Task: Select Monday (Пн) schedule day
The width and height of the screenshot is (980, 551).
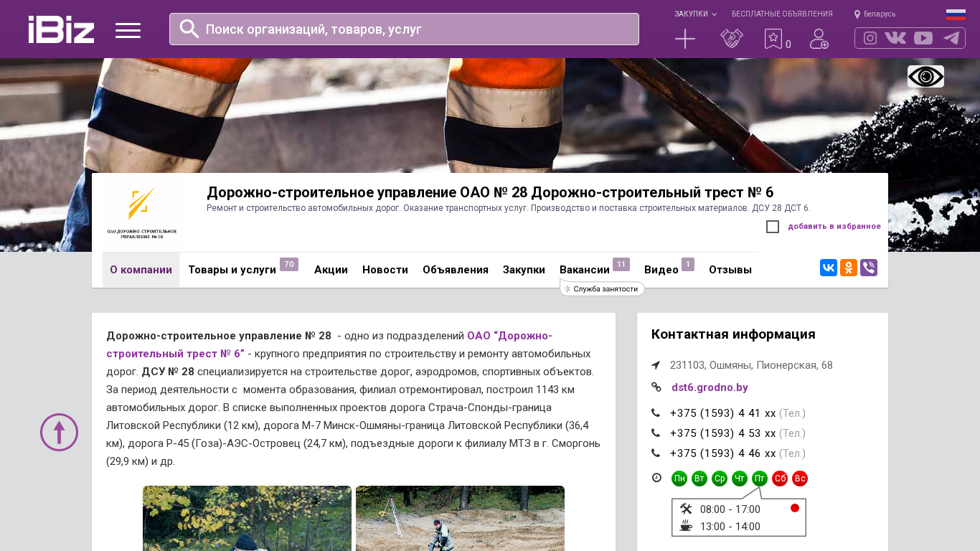Action: coord(679,479)
